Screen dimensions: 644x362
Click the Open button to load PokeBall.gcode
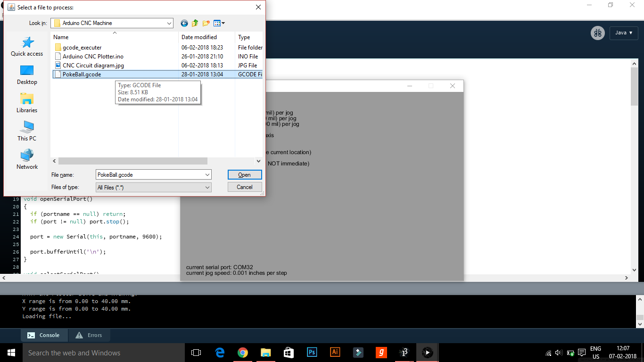pos(244,174)
